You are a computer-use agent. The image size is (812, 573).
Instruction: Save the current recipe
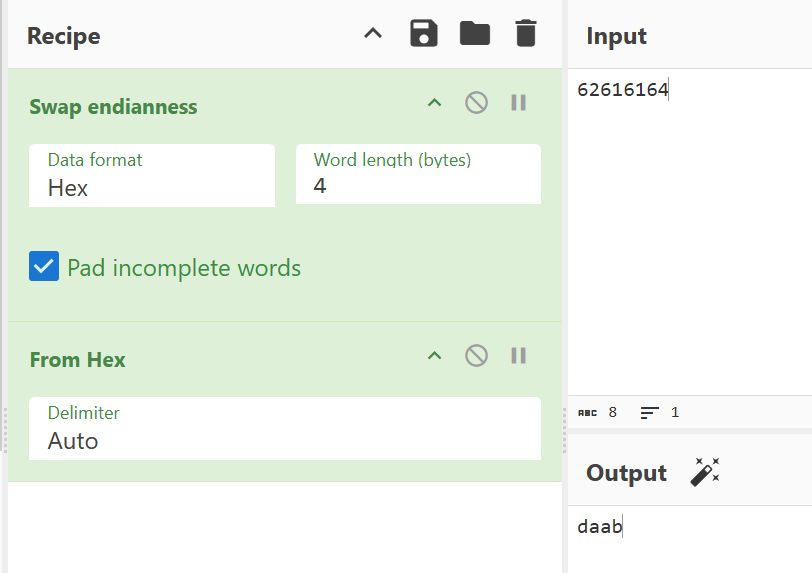click(x=424, y=34)
